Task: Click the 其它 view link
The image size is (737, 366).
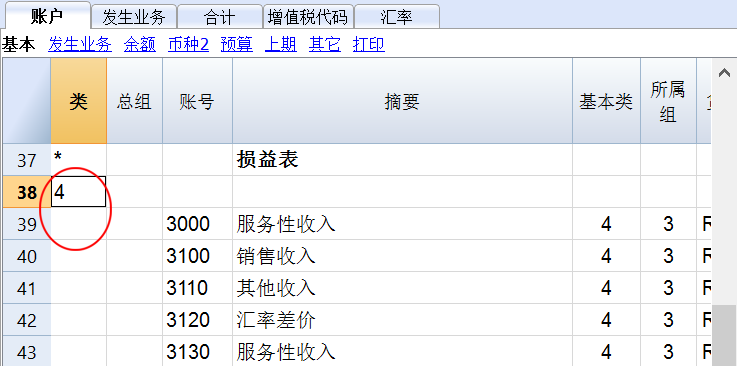Action: [x=325, y=44]
